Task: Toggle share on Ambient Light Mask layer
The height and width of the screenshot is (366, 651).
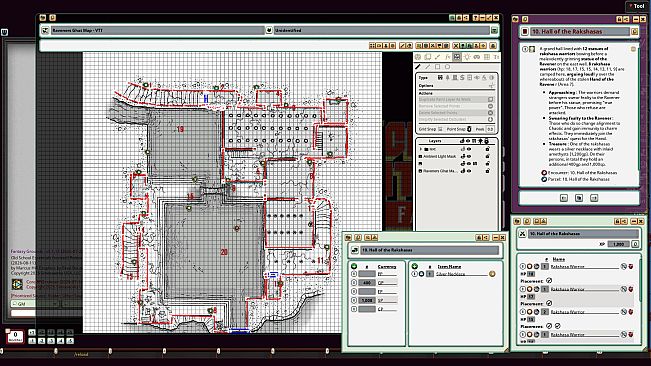Action: tap(463, 156)
